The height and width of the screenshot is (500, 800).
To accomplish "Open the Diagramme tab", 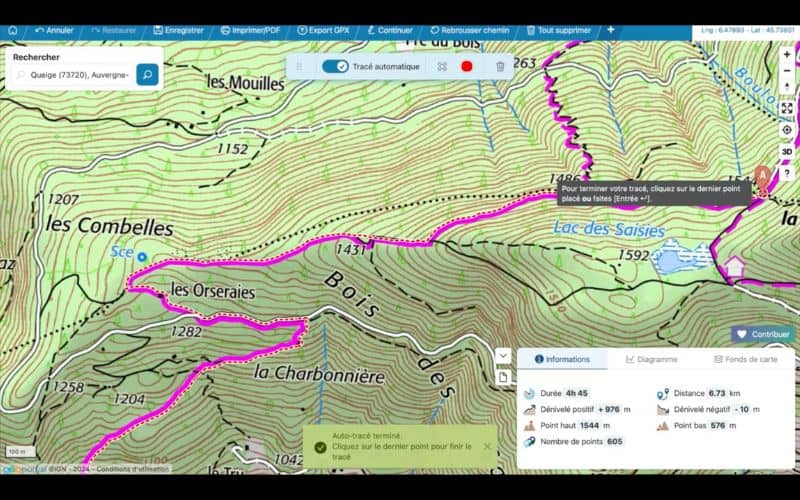I will pyautogui.click(x=651, y=359).
